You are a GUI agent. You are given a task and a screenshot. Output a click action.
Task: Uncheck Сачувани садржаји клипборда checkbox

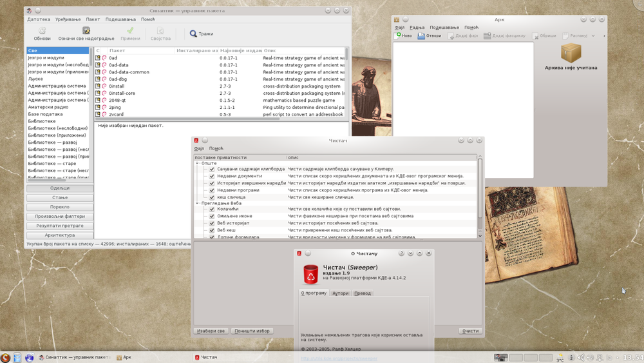click(x=212, y=169)
